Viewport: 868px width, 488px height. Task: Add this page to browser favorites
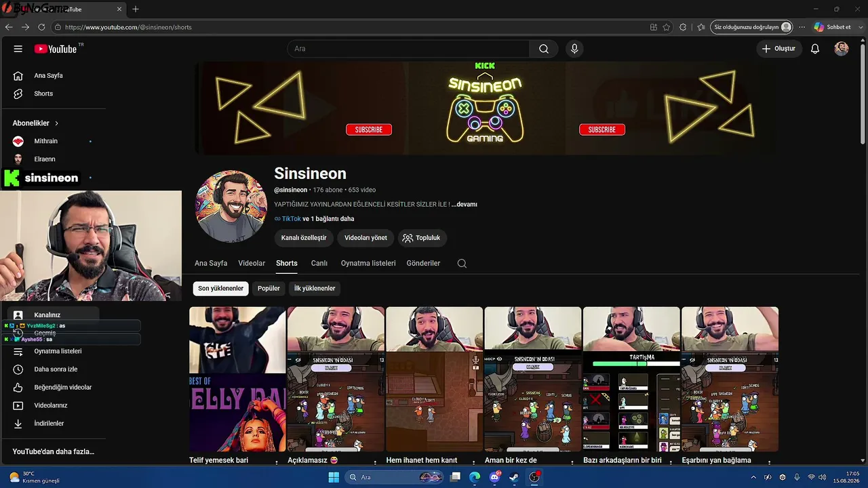pos(667,27)
